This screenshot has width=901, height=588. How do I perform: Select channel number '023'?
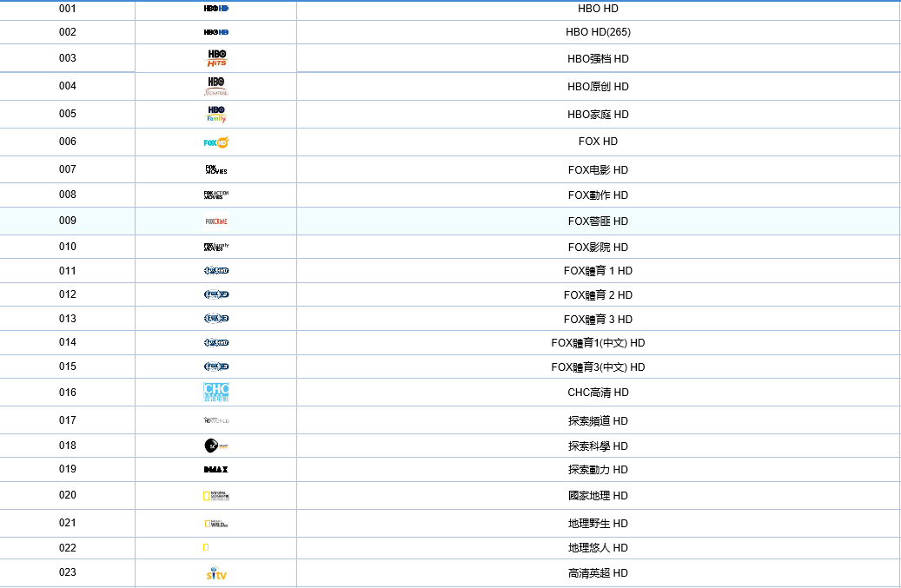point(67,571)
